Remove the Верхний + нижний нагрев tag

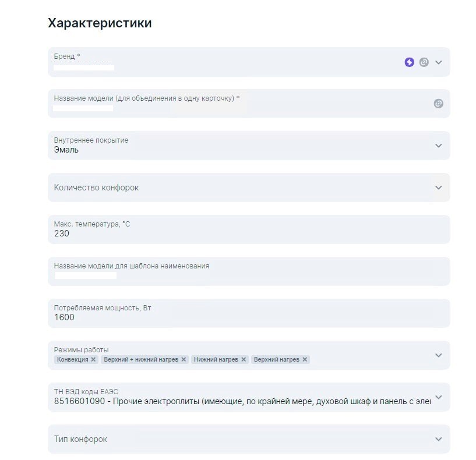pyautogui.click(x=184, y=359)
